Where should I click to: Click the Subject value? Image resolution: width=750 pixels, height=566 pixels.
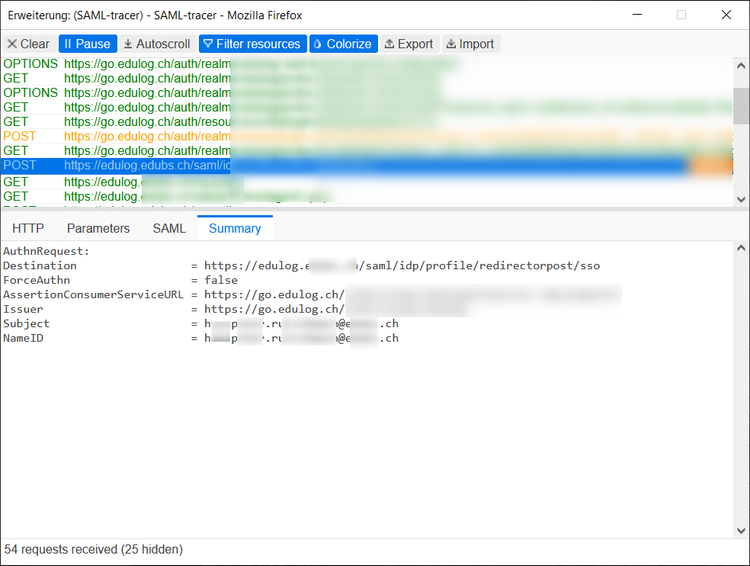(301, 324)
